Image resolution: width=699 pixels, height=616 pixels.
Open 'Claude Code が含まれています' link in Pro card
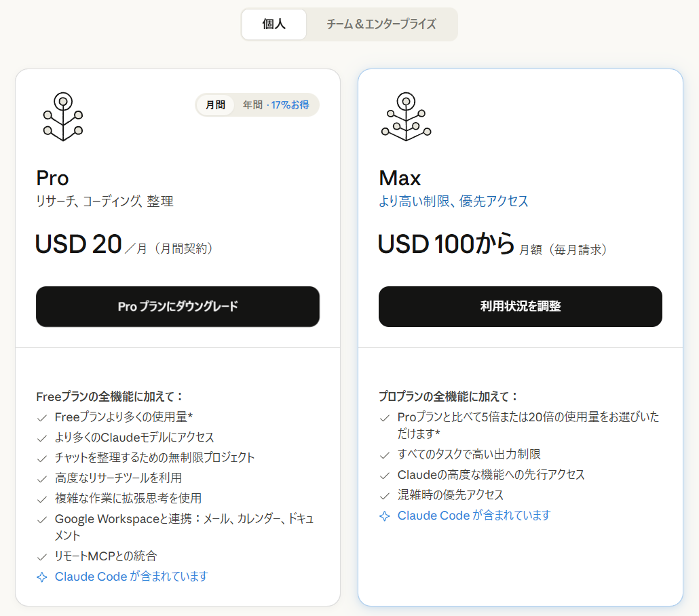(x=131, y=577)
